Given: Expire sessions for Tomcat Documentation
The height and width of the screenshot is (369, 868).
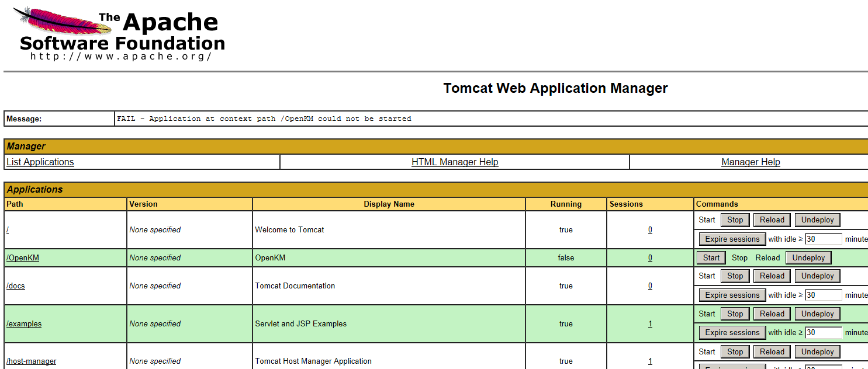Looking at the screenshot, I should click(x=732, y=294).
